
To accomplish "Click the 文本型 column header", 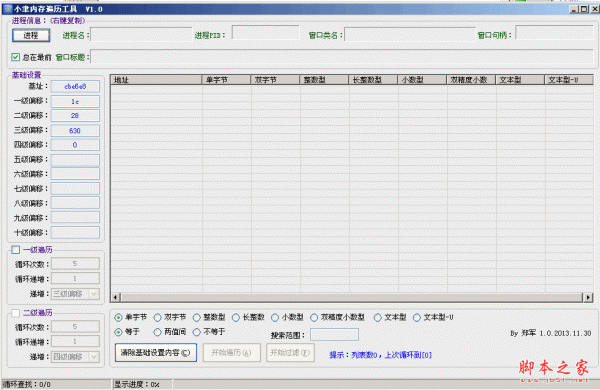I will [520, 80].
